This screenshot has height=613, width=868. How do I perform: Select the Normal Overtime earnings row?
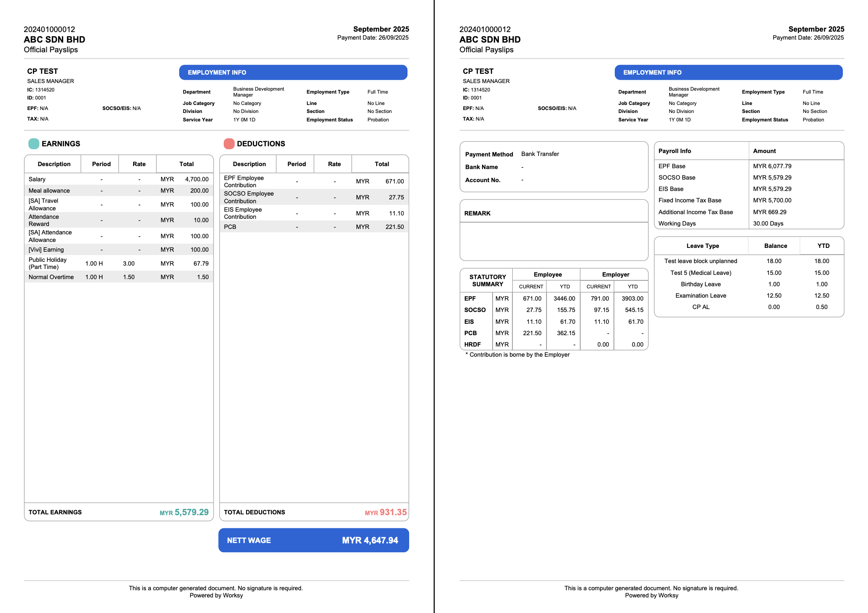[x=118, y=277]
